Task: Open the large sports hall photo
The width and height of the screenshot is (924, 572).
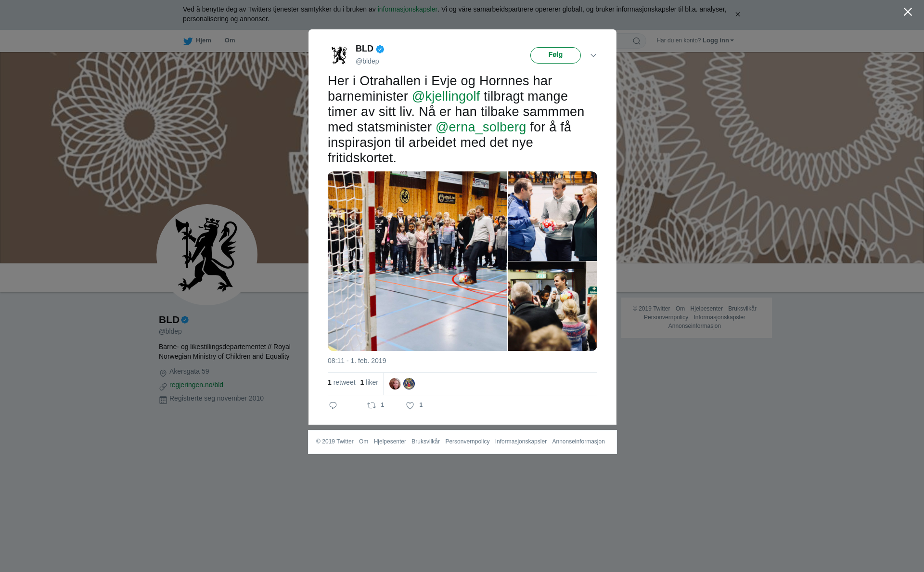Action: [417, 261]
